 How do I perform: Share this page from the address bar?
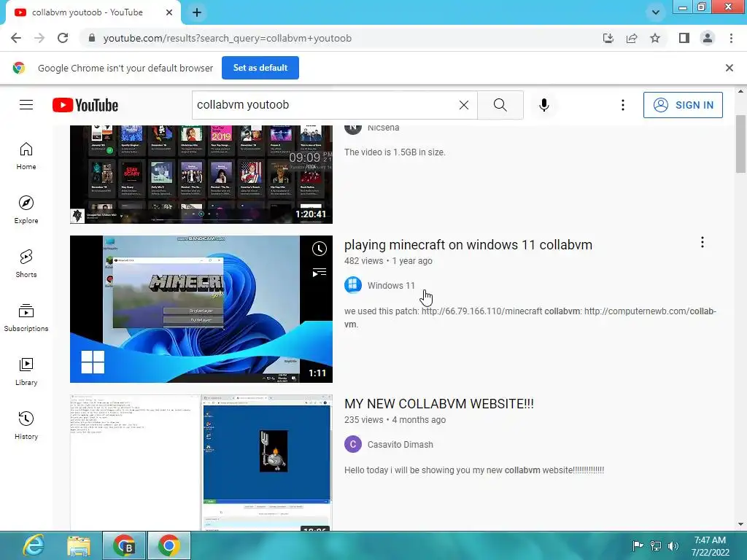pos(632,38)
